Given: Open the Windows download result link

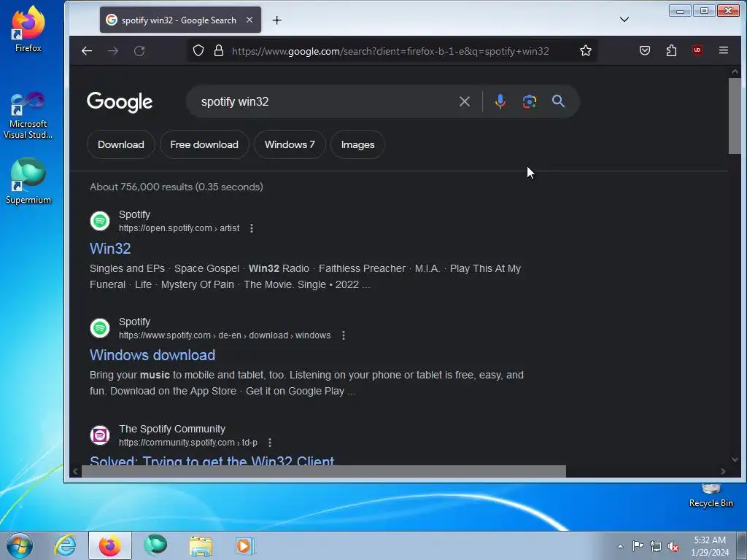Looking at the screenshot, I should 152,355.
